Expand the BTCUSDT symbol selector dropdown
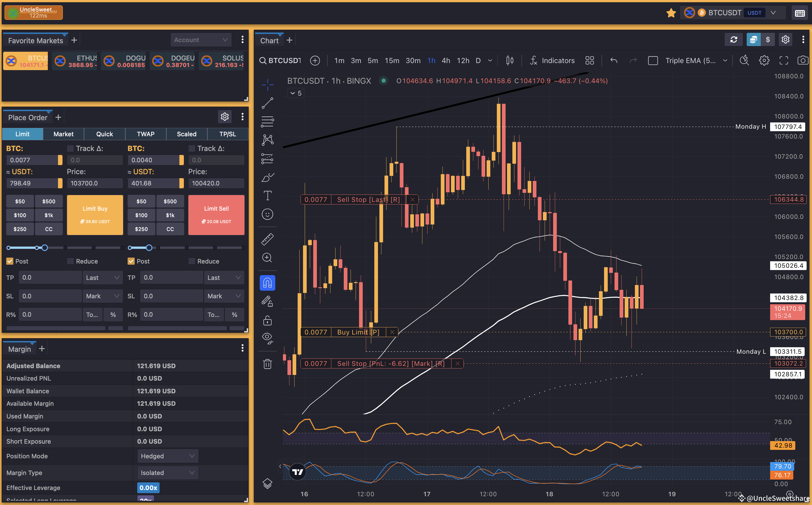Image resolution: width=812 pixels, height=505 pixels. coord(773,13)
